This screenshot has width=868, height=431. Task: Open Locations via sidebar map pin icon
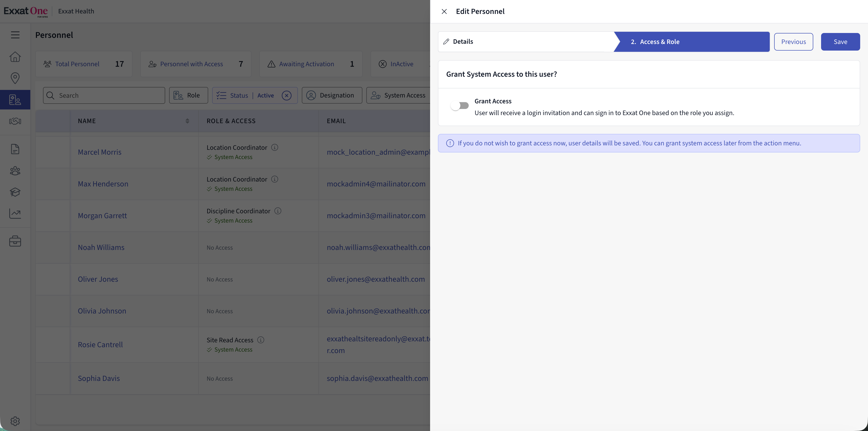[x=15, y=78]
